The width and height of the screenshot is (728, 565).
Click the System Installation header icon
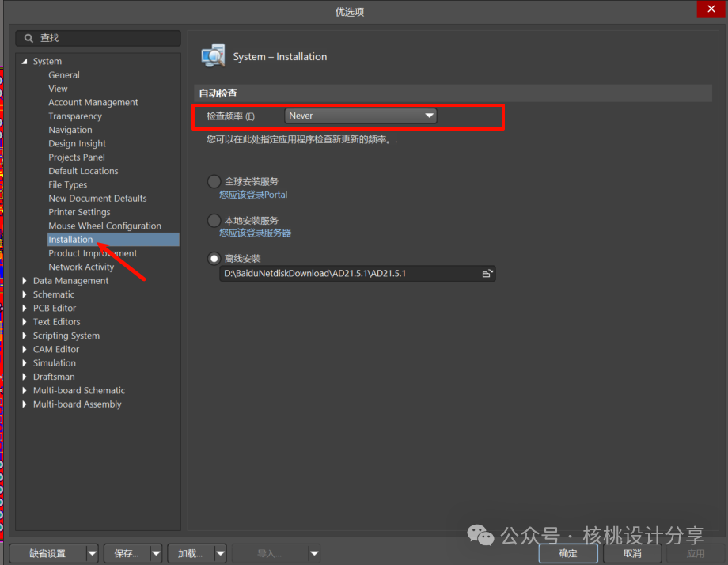[213, 56]
